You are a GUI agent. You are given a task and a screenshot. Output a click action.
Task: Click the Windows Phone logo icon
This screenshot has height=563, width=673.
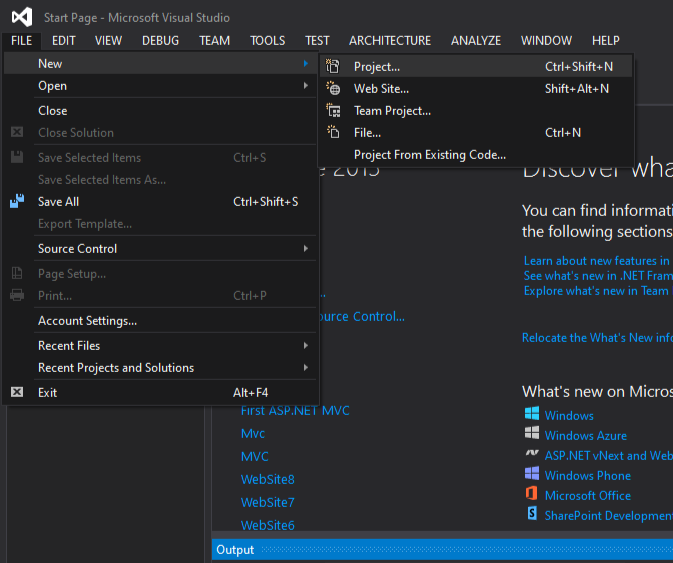pos(532,473)
